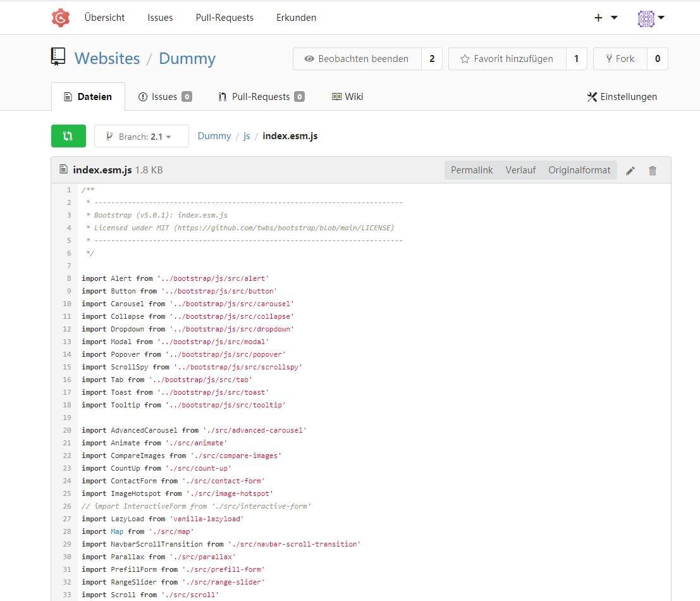
Task: Show file history via Verlauf
Action: click(x=520, y=170)
